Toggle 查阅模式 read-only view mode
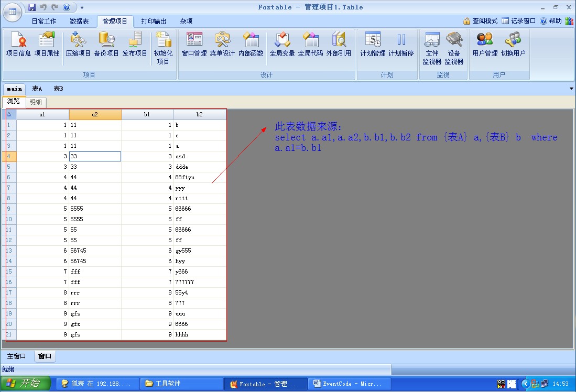The height and width of the screenshot is (392, 576). pyautogui.click(x=481, y=21)
